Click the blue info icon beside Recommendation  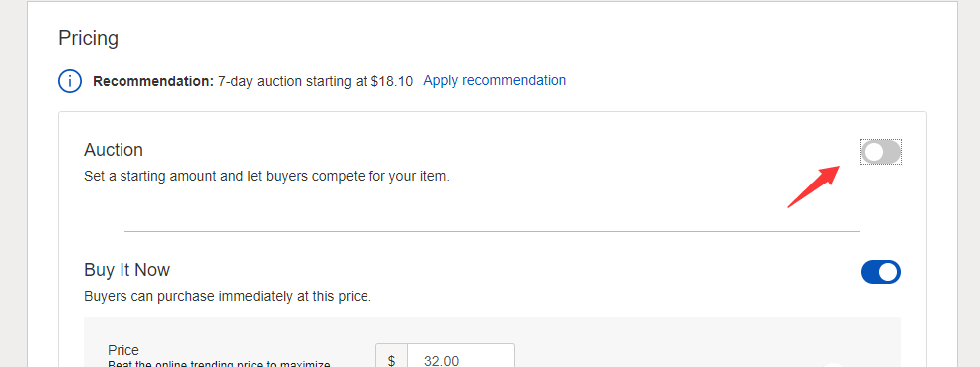point(70,81)
